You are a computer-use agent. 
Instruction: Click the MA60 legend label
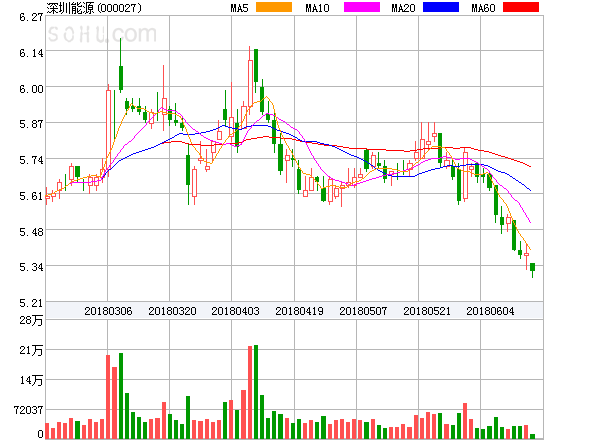click(x=483, y=8)
